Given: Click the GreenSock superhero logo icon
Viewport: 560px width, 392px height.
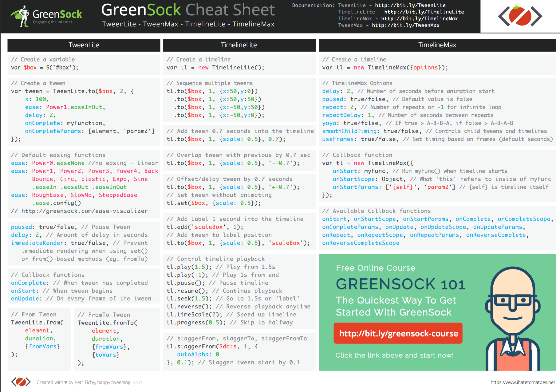Looking at the screenshot, I should tap(20, 16).
